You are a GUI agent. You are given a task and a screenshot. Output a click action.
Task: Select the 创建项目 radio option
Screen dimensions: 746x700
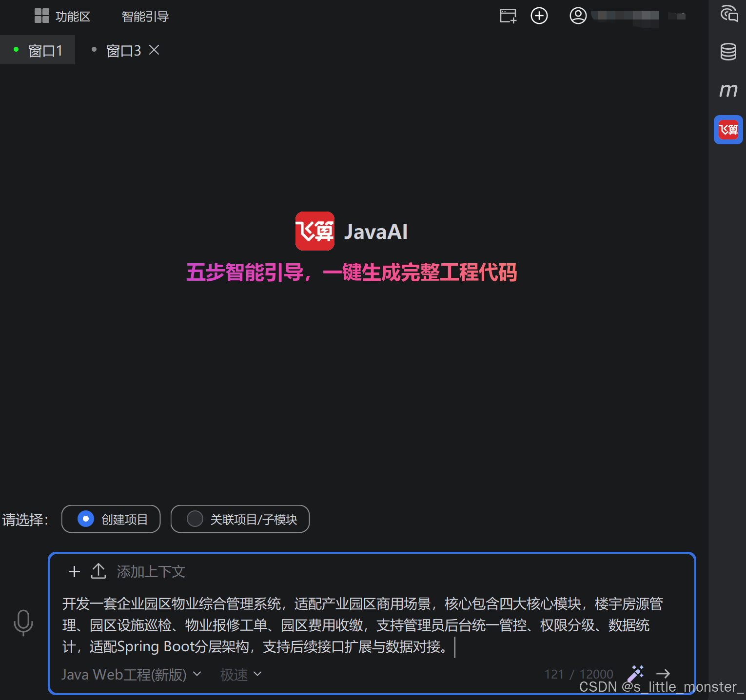pos(111,519)
